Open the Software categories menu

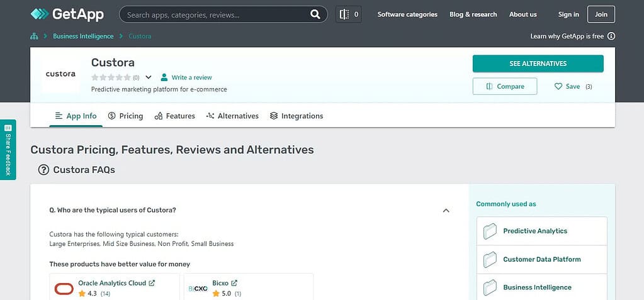click(x=407, y=14)
